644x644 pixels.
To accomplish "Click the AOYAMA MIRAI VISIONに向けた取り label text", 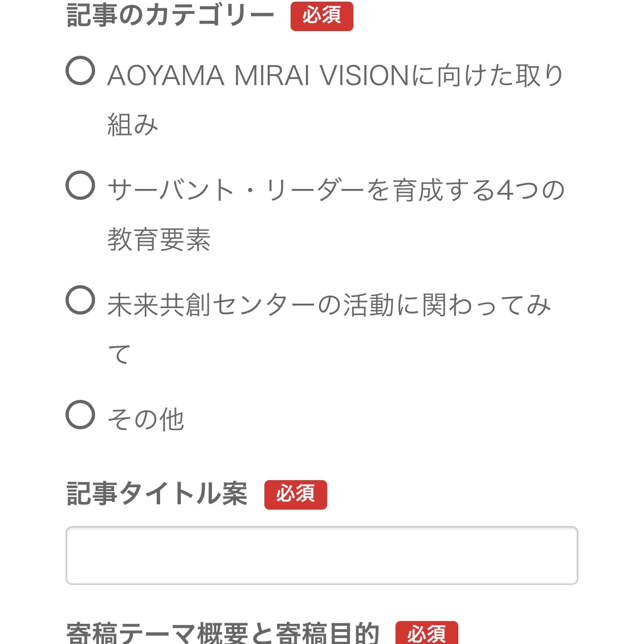I will (335, 75).
